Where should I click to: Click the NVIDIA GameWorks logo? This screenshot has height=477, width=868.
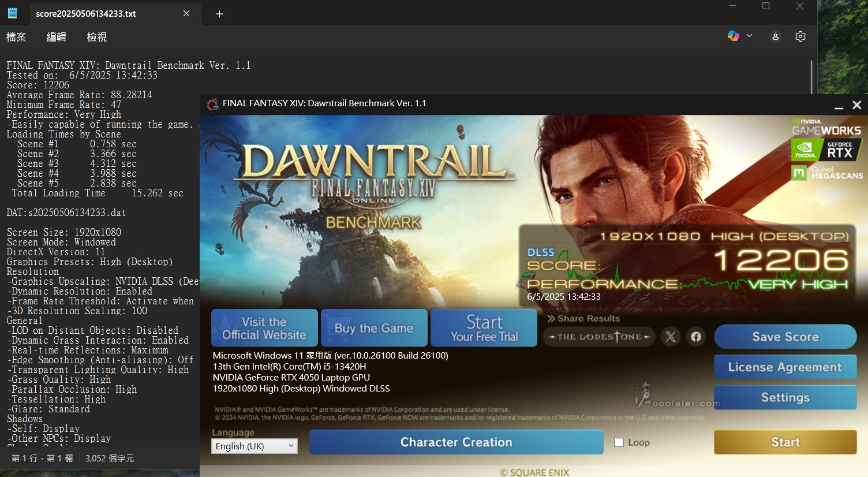click(x=826, y=128)
